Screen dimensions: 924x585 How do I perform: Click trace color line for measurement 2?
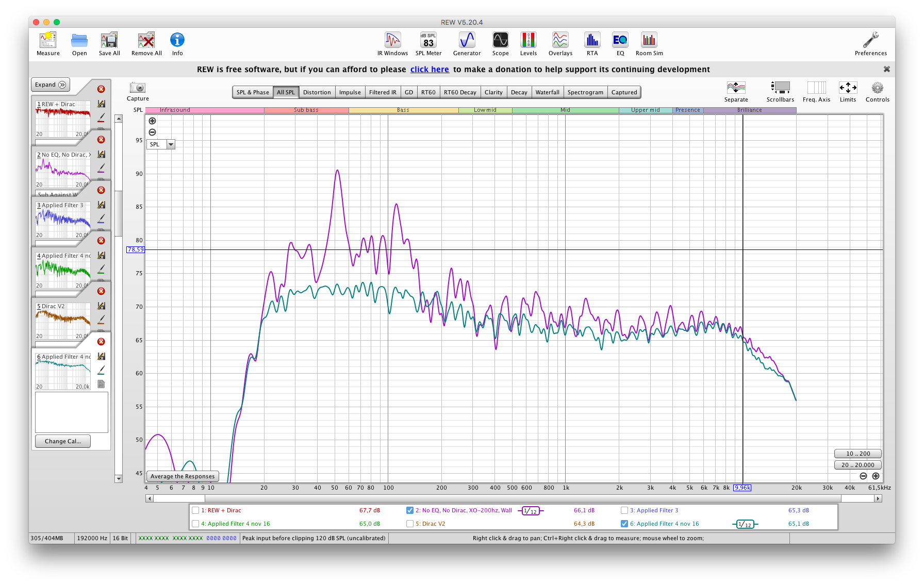pyautogui.click(x=101, y=168)
